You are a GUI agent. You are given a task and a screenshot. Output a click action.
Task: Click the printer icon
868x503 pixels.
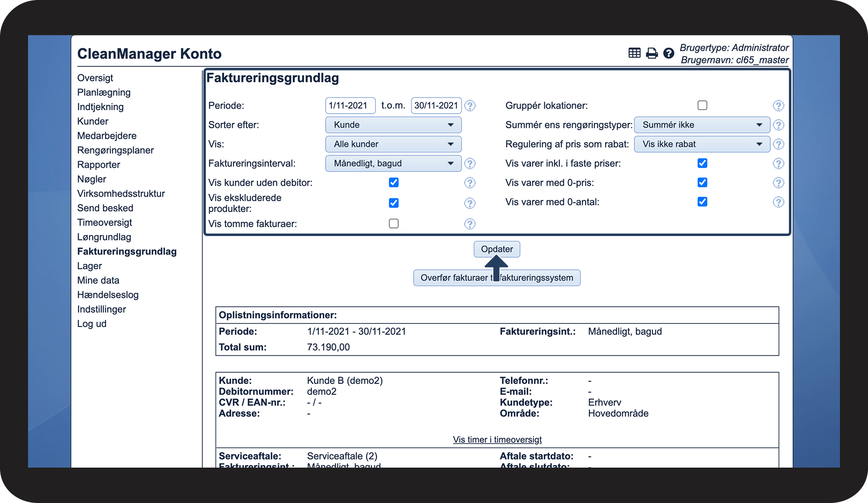tap(651, 53)
